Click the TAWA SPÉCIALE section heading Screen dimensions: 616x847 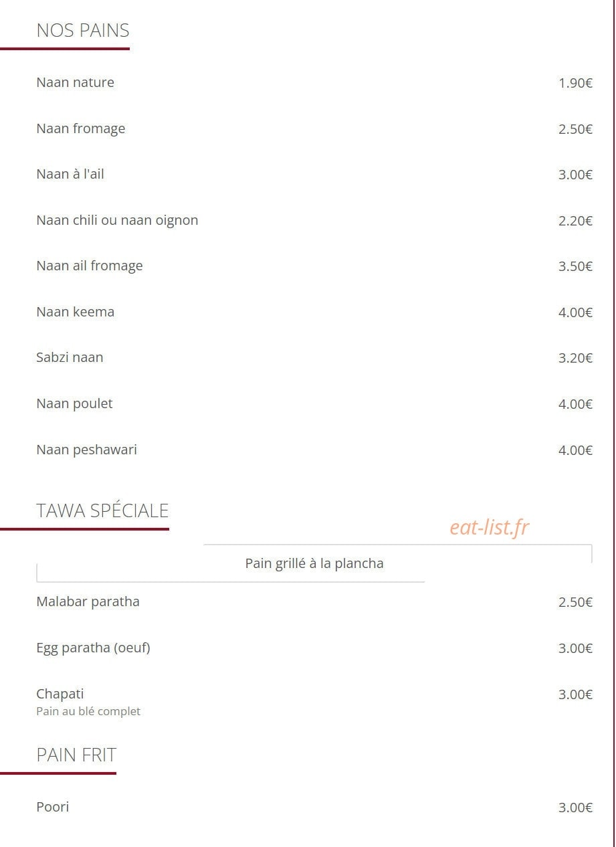coord(102,510)
